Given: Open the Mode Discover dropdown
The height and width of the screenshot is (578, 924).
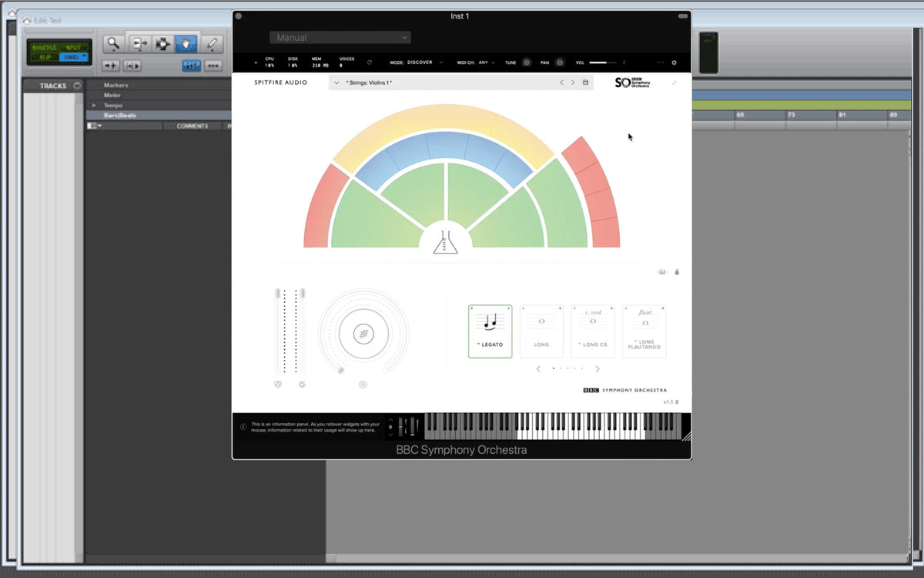Looking at the screenshot, I should [x=424, y=62].
